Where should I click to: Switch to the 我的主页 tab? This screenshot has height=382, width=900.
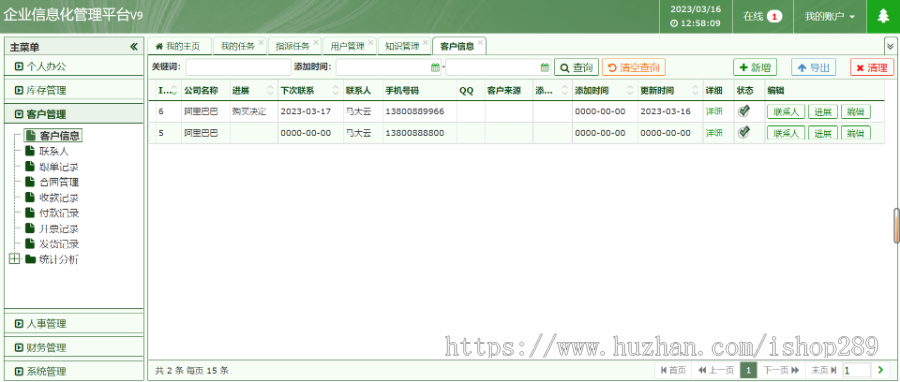180,46
